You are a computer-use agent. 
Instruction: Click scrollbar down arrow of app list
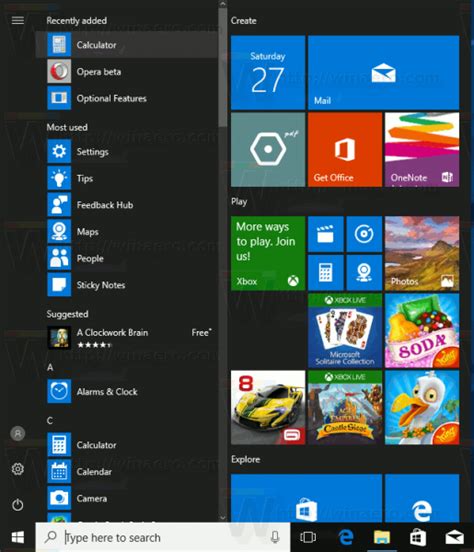click(x=223, y=518)
